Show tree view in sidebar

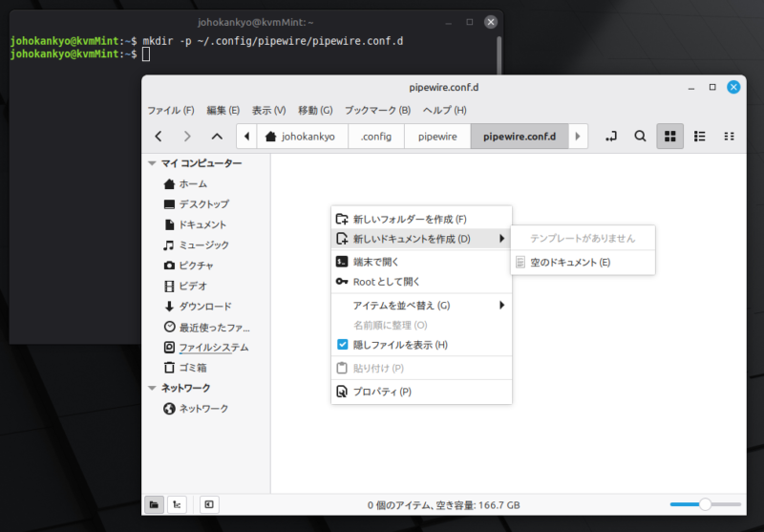click(178, 504)
